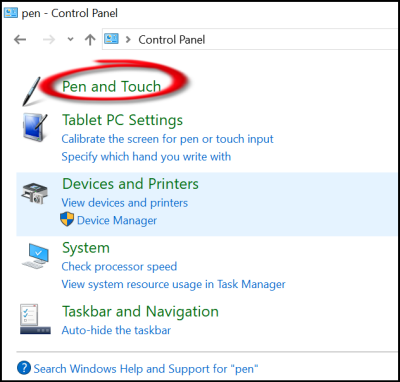This screenshot has width=400, height=382.
Task: Open Pen and Touch settings
Action: [x=112, y=86]
